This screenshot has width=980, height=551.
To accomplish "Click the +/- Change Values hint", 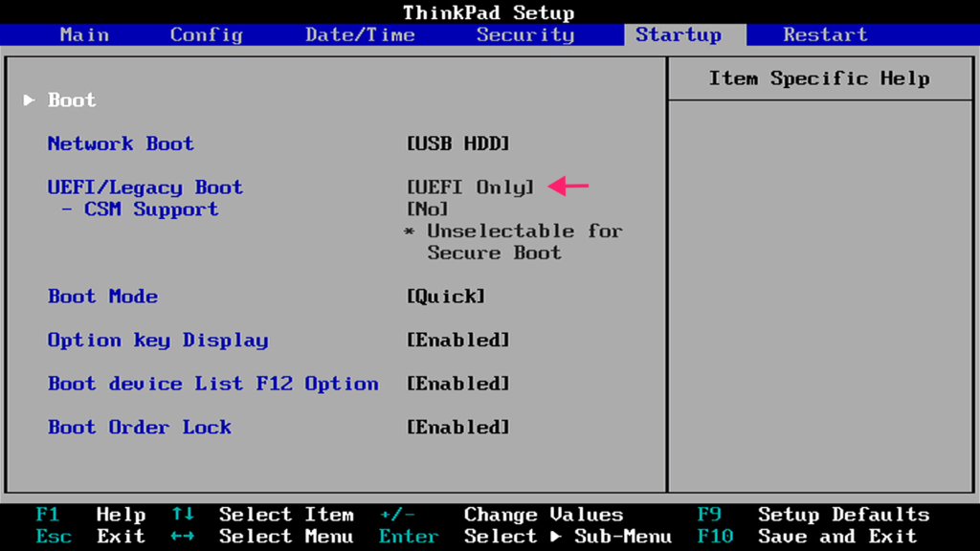I will [501, 515].
